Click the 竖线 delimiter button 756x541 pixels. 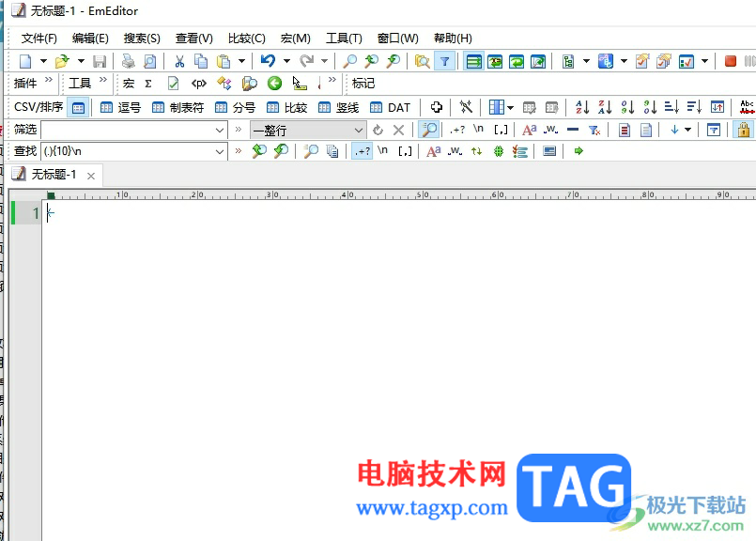coord(338,107)
